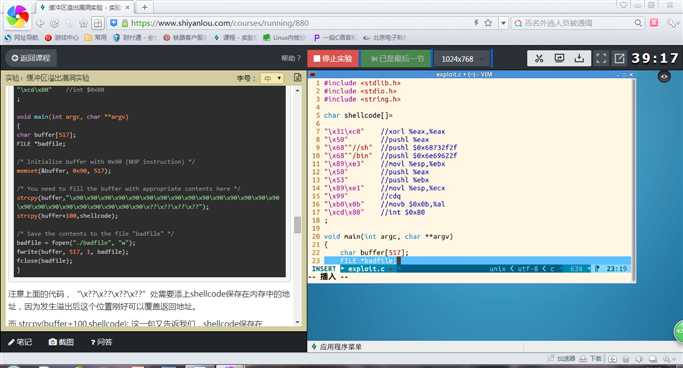This screenshot has height=368, width=683.
Task: Click the scrollbar in the documentation panel
Action: click(297, 225)
